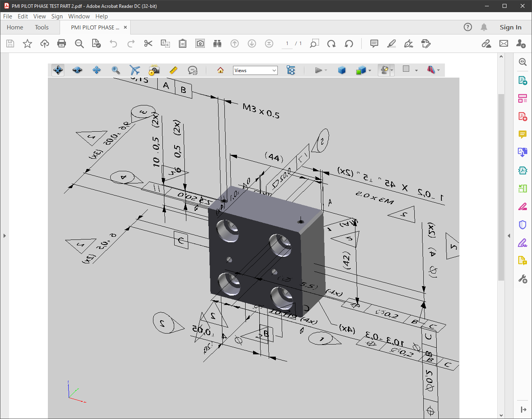Select the 3D Rotate tool

pos(58,70)
